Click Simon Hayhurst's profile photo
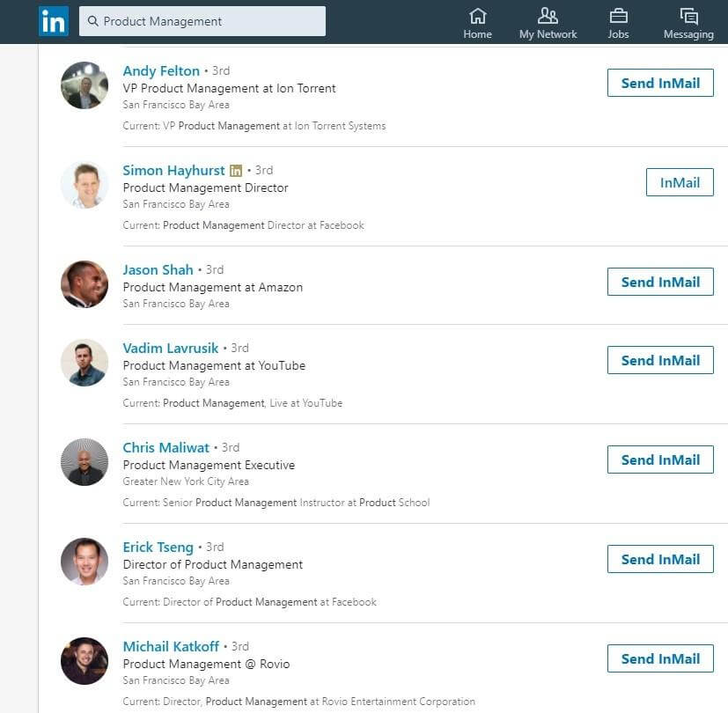The width and height of the screenshot is (728, 713). [85, 185]
